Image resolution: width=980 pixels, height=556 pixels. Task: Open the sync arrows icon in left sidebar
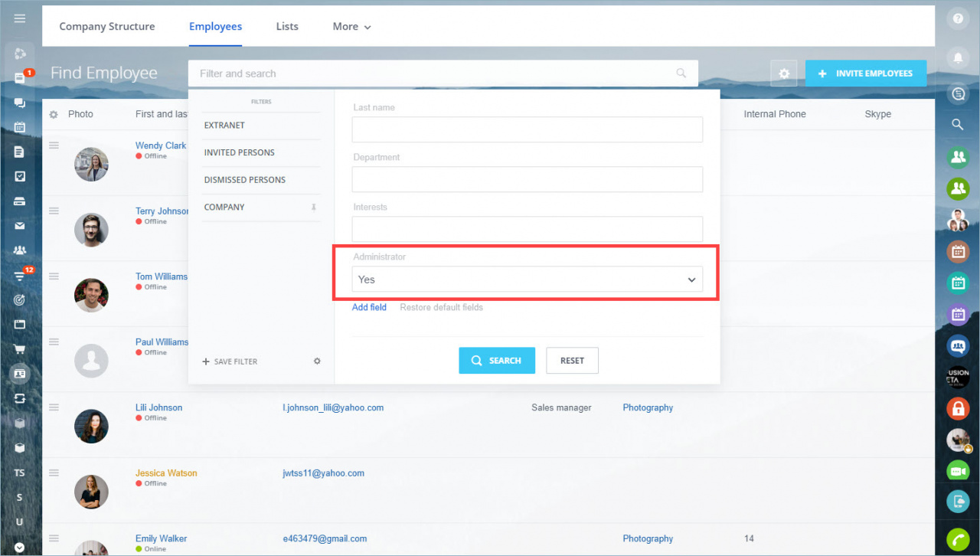click(x=20, y=398)
